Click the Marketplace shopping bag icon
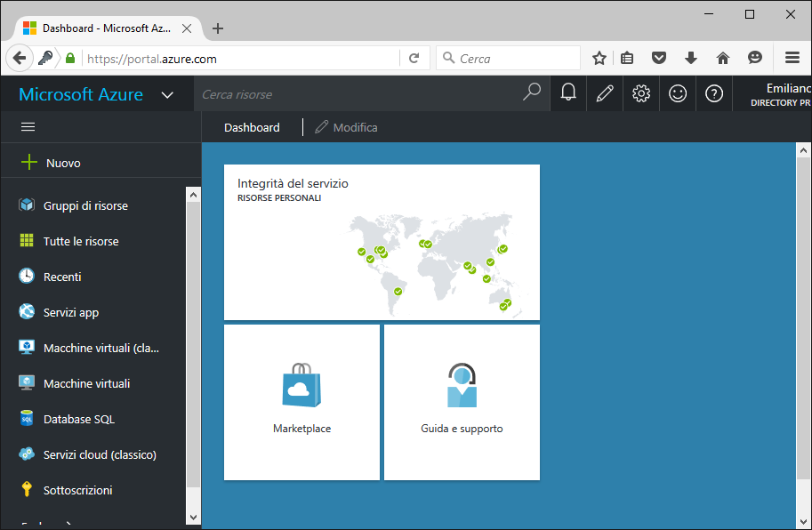Screen dimensions: 812x530 coord(301,384)
